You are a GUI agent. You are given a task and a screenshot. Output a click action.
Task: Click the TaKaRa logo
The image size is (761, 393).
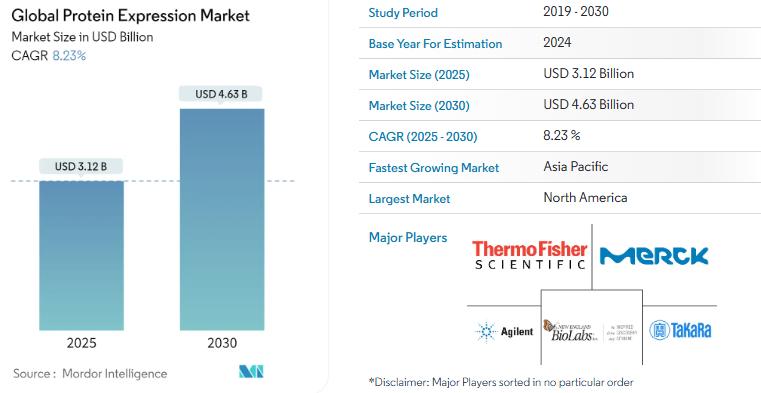[x=680, y=330]
